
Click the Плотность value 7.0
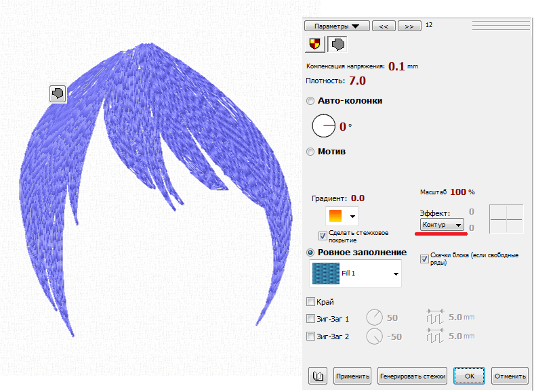point(357,81)
